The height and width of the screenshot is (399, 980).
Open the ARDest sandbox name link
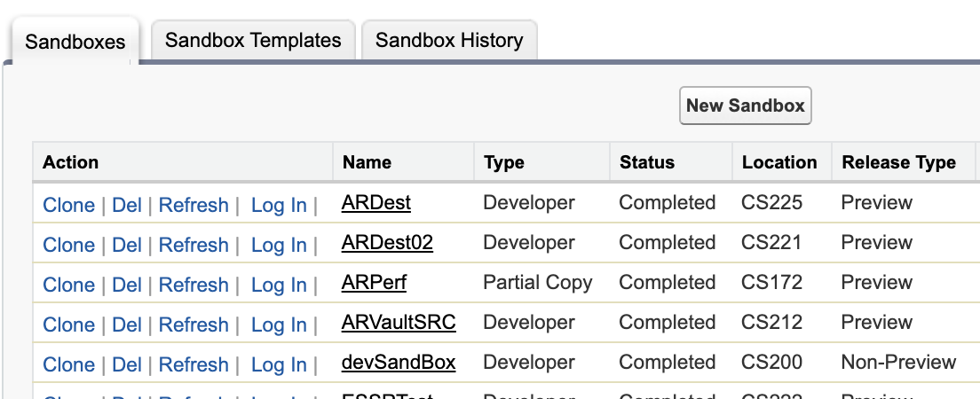pyautogui.click(x=375, y=203)
